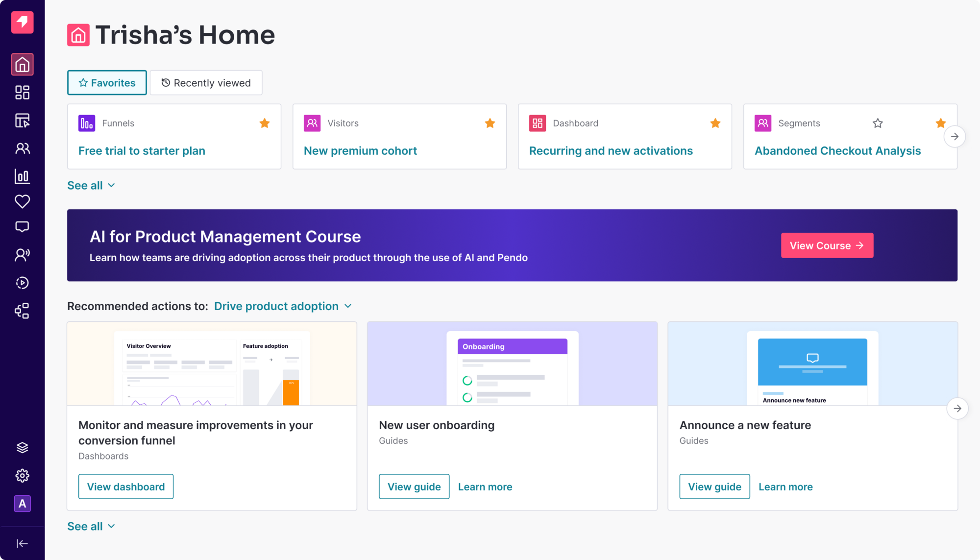Open the People icon in the sidebar

pos(23,148)
